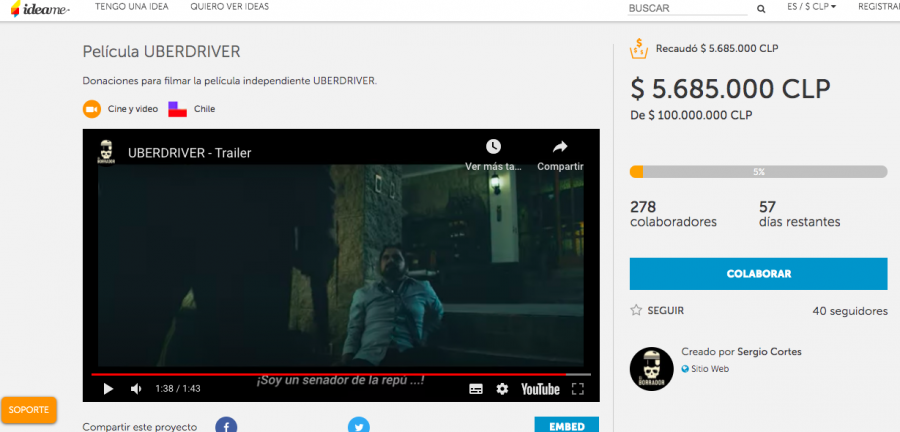Click the fundraising basket icon next to Recaudó
The image size is (900, 432).
pyautogui.click(x=638, y=49)
